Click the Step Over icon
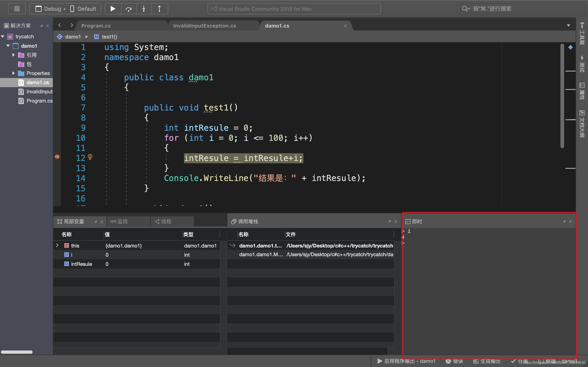588x367 pixels. coord(129,9)
